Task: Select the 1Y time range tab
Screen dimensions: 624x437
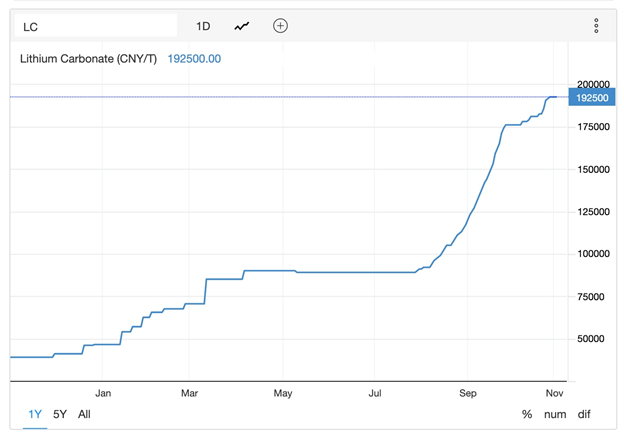Action: 35,414
